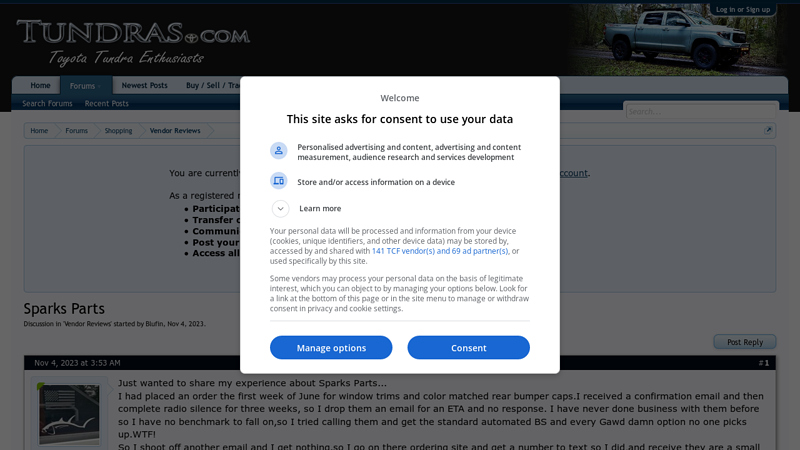This screenshot has height=450, width=800.
Task: Click Log in or Sign up
Action: [x=743, y=9]
